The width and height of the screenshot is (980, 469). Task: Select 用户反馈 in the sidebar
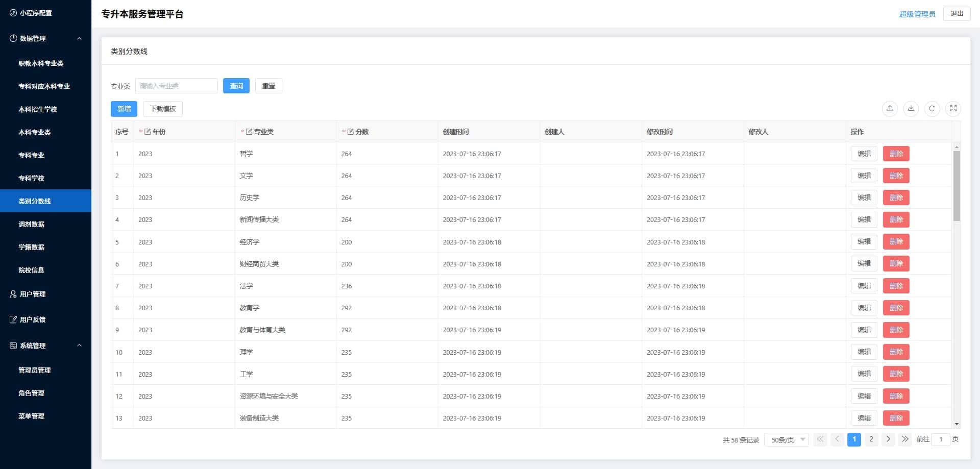(x=33, y=319)
